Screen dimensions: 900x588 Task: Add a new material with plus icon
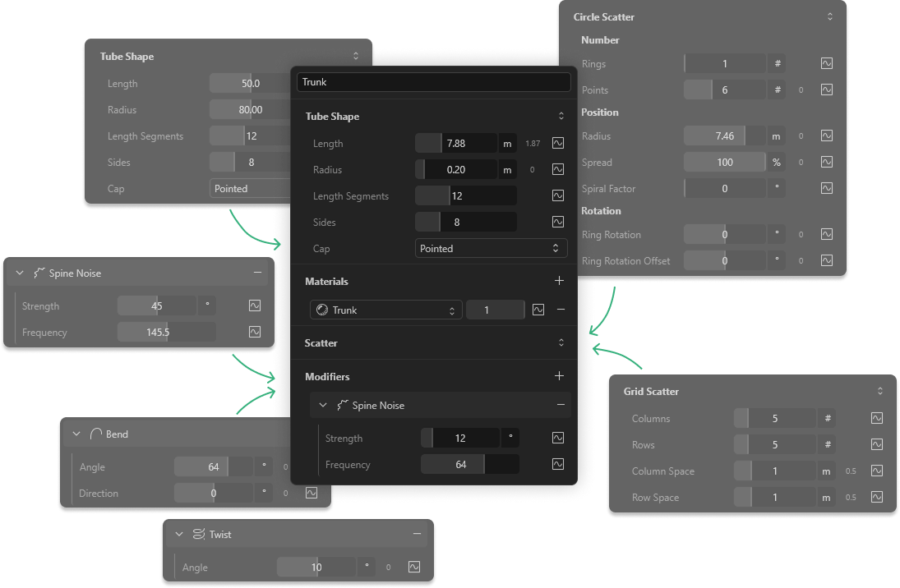(x=560, y=281)
